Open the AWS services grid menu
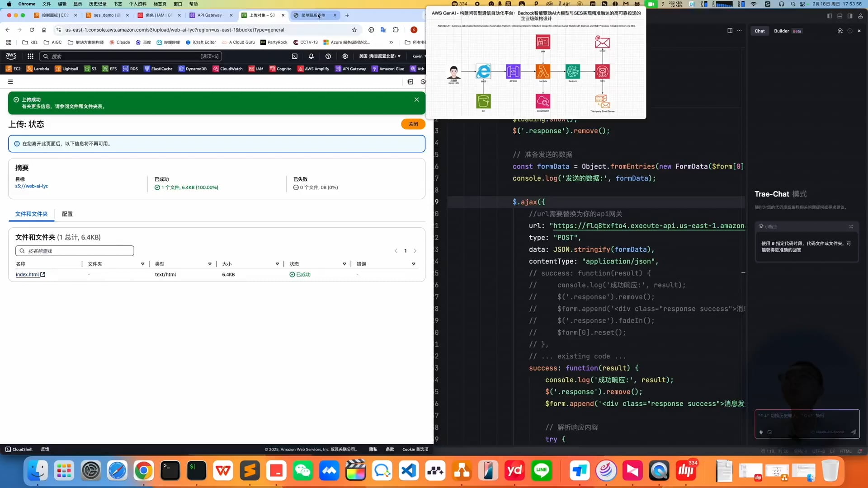This screenshot has height=488, width=868. click(30, 56)
